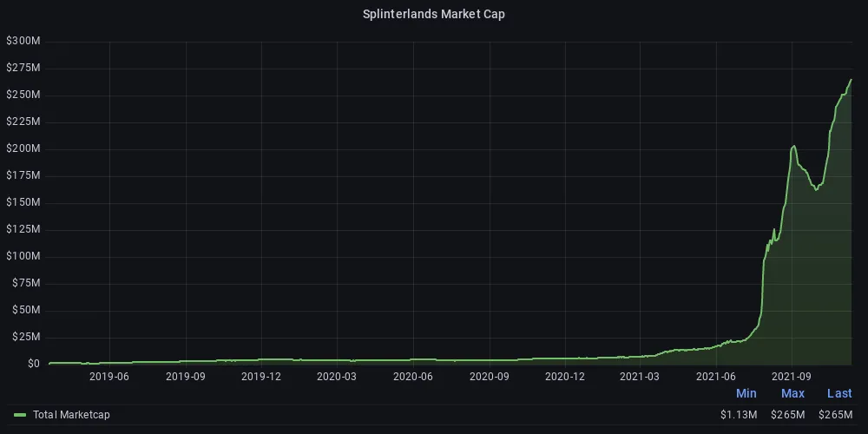
Task: Click the 2020-09 x-axis date label
Action: [490, 377]
